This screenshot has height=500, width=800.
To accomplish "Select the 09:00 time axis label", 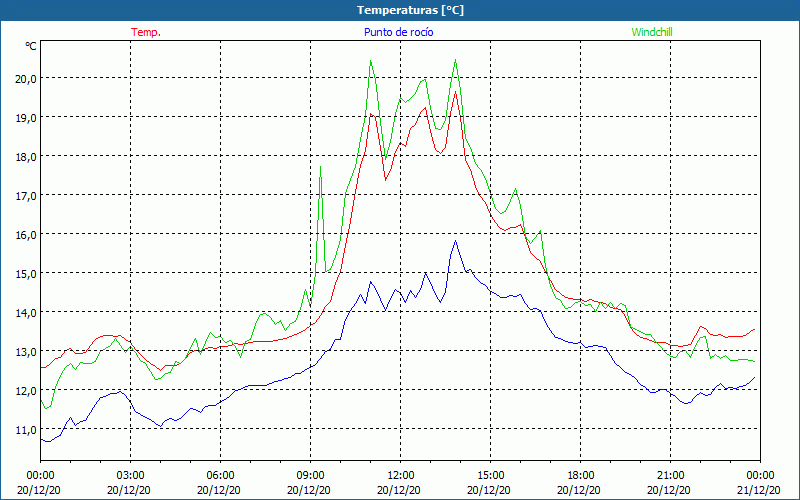I will (x=310, y=475).
